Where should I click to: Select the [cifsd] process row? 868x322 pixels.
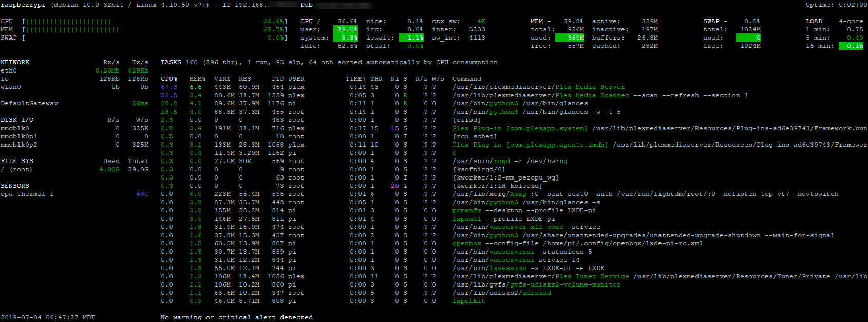[x=321, y=120]
